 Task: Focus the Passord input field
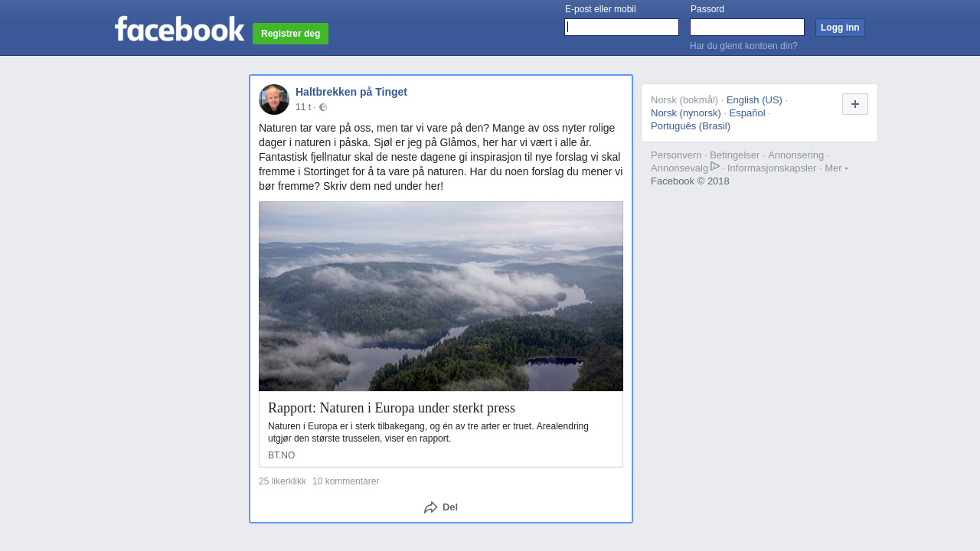click(x=747, y=28)
